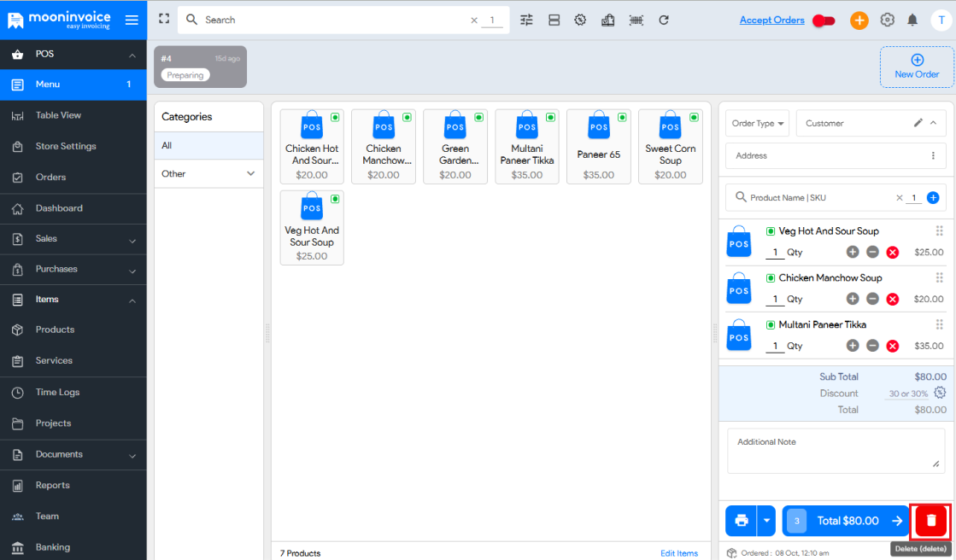Open the notifications bell
Viewport: 956px width, 560px height.
(x=912, y=20)
